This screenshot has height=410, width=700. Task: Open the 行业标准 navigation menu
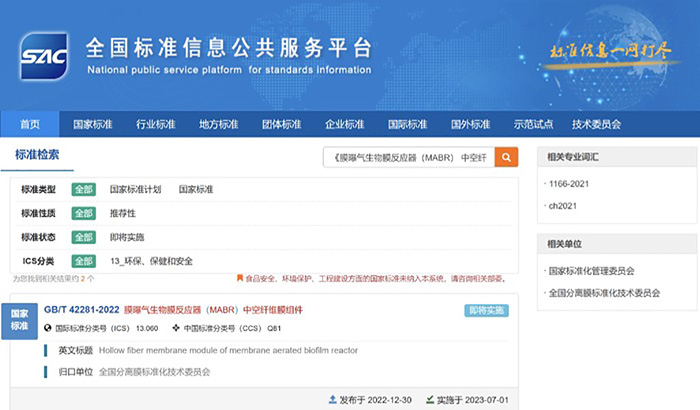tap(156, 124)
